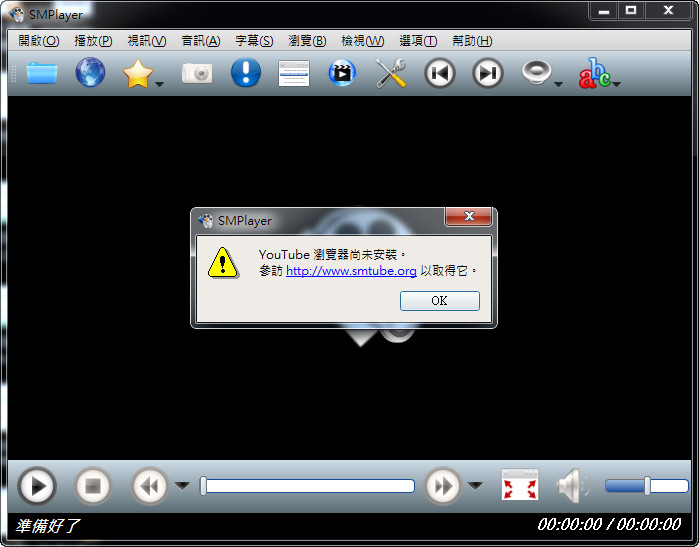Toggle fullscreen with the red arrows icon

pos(520,485)
